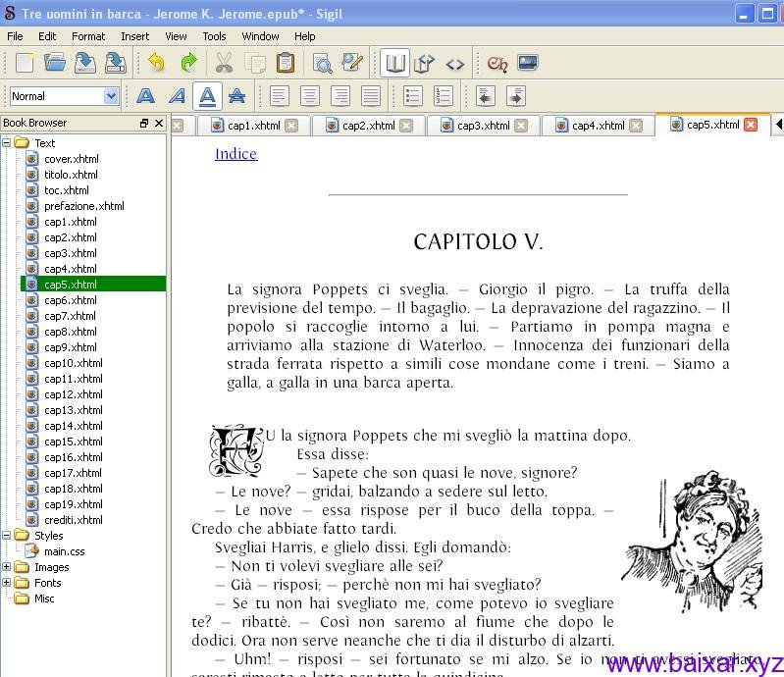Click the Undo arrow icon
The image size is (784, 677).
(x=156, y=63)
